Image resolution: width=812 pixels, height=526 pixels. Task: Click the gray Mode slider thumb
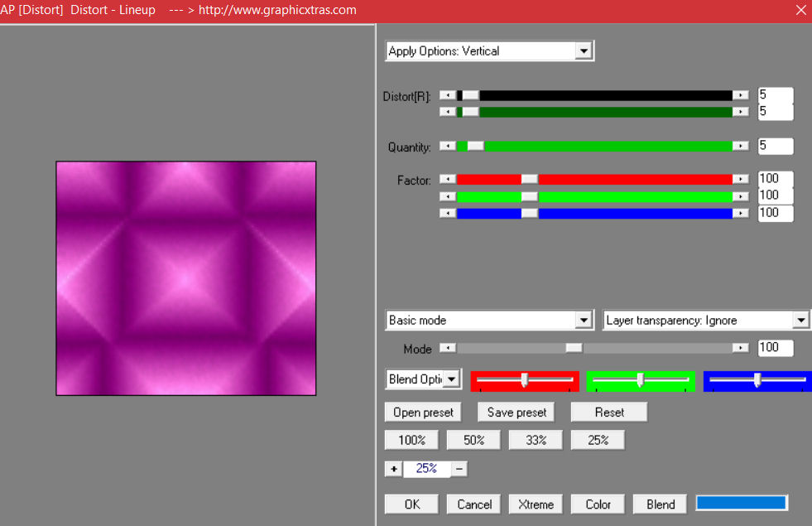click(x=574, y=348)
